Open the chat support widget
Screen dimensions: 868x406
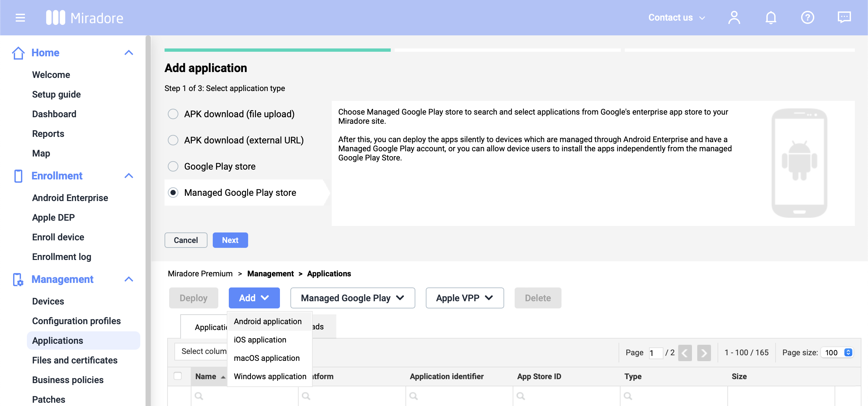tap(844, 17)
